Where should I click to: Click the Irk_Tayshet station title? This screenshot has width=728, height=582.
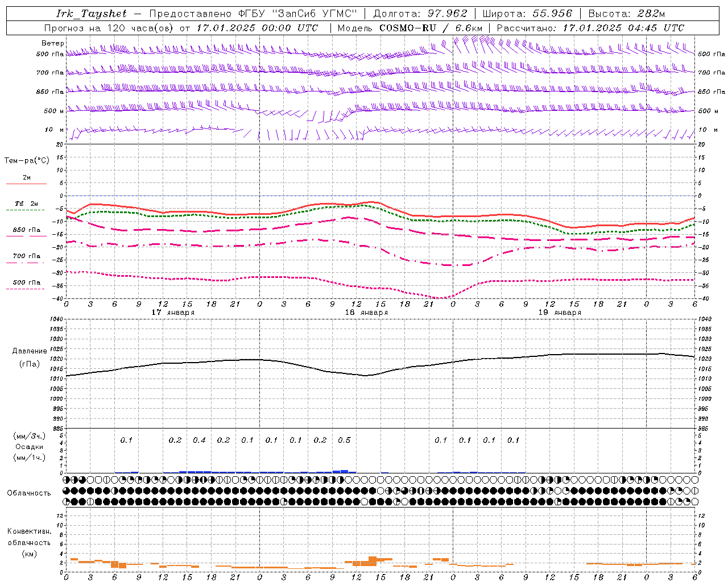pyautogui.click(x=92, y=14)
